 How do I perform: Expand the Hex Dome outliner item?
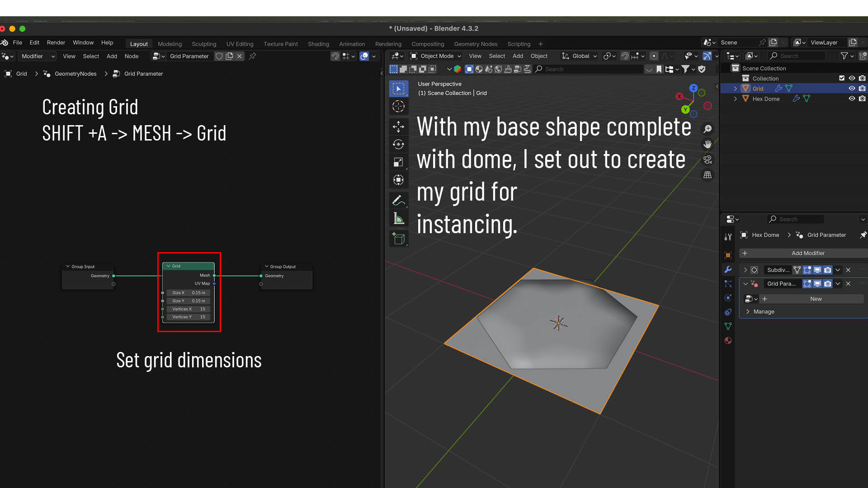[x=736, y=99]
